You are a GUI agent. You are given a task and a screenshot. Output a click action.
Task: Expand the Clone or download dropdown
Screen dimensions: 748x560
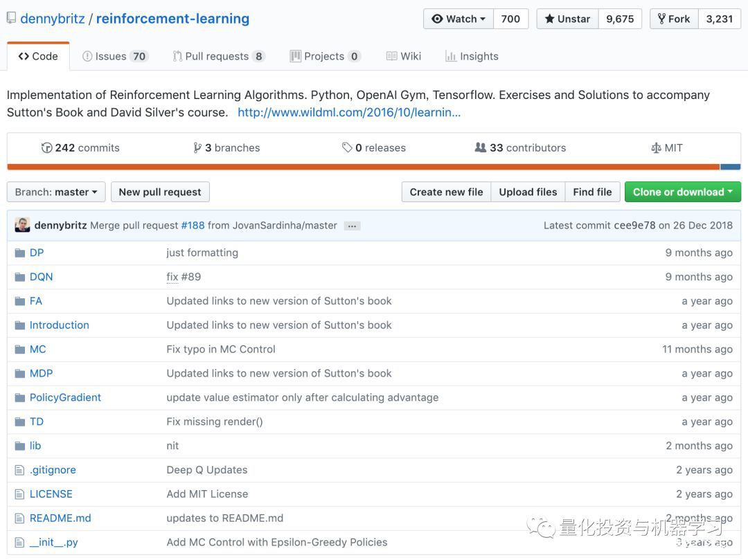[x=683, y=192]
